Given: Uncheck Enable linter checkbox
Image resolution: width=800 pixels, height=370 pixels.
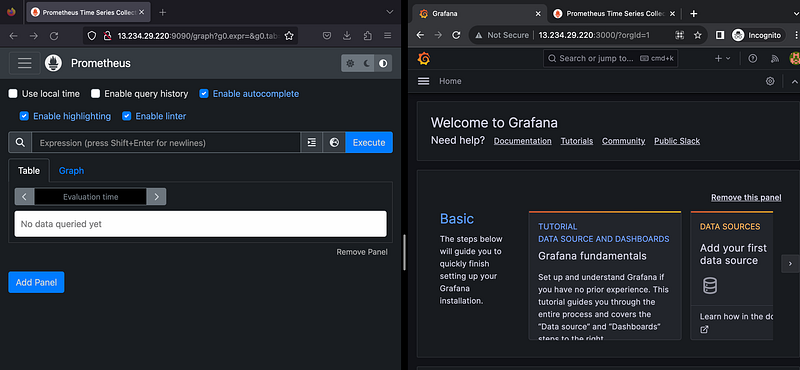Looking at the screenshot, I should click(127, 116).
